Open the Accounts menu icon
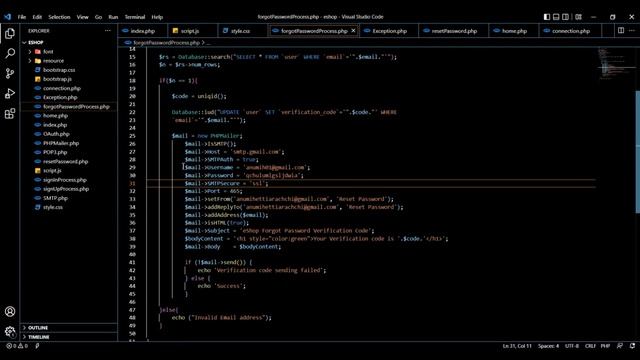Viewport: 640px width, 360px height. click(10, 311)
